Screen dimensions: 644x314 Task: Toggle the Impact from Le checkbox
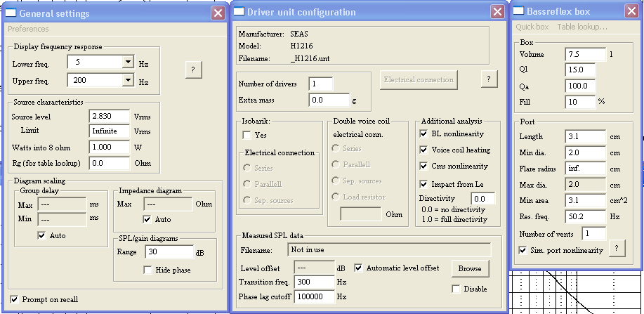(x=423, y=184)
